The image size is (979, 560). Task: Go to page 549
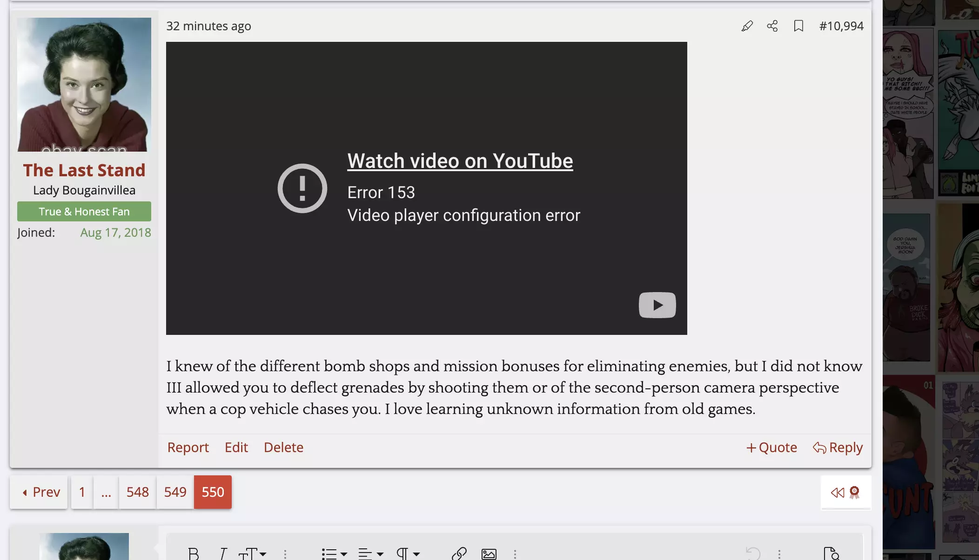(x=175, y=492)
